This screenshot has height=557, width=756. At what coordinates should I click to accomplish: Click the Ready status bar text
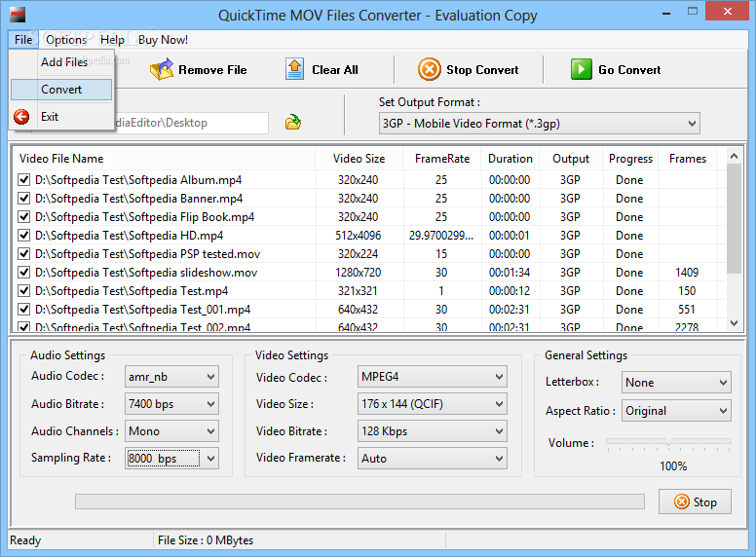pos(25,540)
